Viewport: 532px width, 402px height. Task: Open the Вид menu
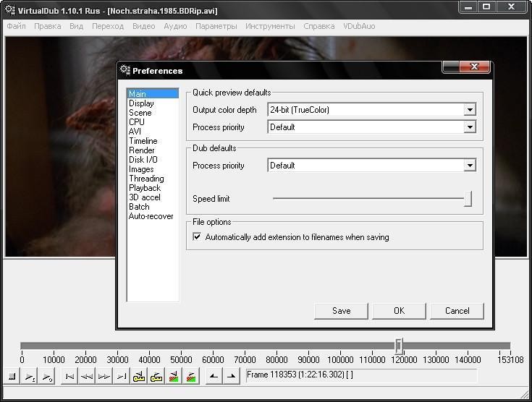76,26
